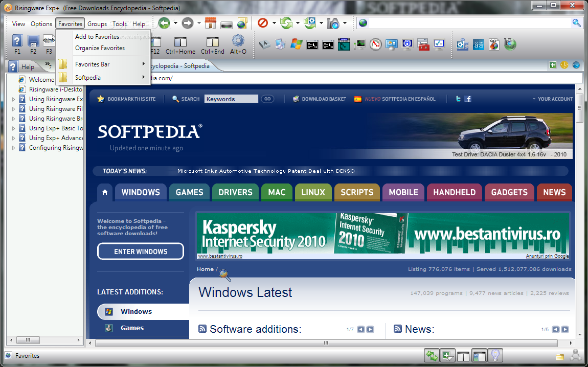The image size is (588, 367).
Task: Click the page horizontal scrollbar thumb
Action: [x=326, y=343]
